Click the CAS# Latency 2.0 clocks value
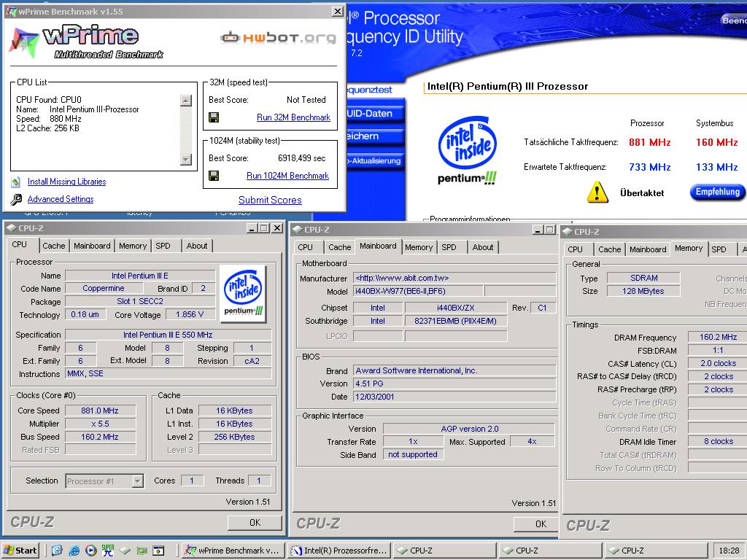The image size is (747, 560). click(718, 363)
